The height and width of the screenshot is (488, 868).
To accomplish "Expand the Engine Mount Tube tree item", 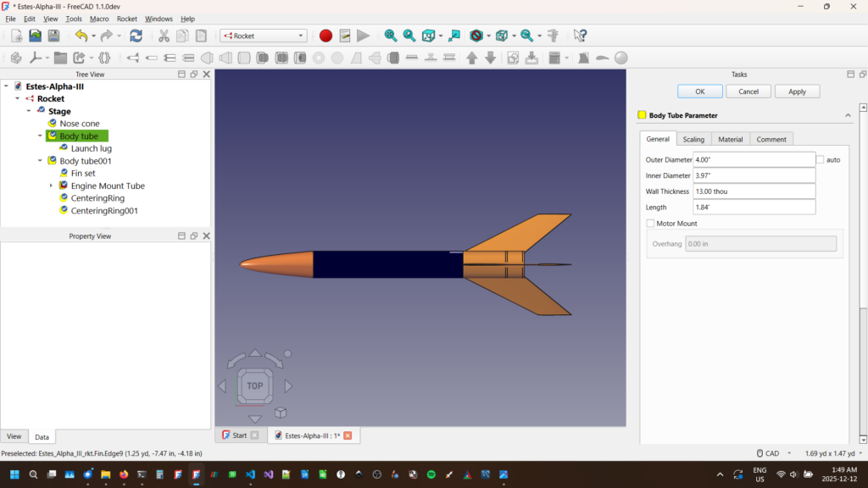I will click(x=51, y=186).
